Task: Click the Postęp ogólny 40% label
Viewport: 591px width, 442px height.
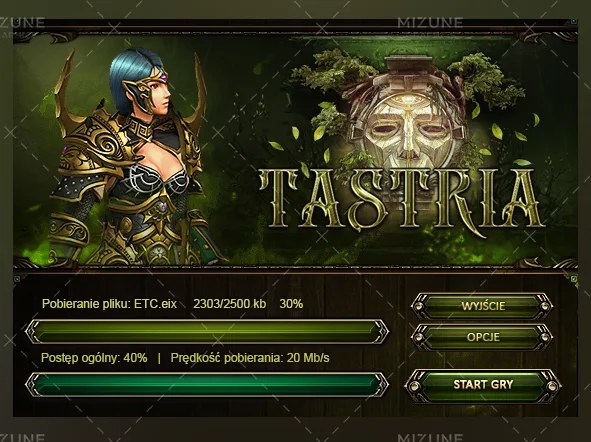Action: coord(94,358)
